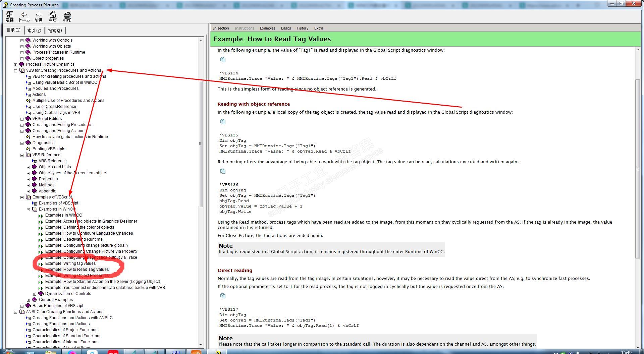Go forward with the 前进 arrow icon

click(x=39, y=14)
